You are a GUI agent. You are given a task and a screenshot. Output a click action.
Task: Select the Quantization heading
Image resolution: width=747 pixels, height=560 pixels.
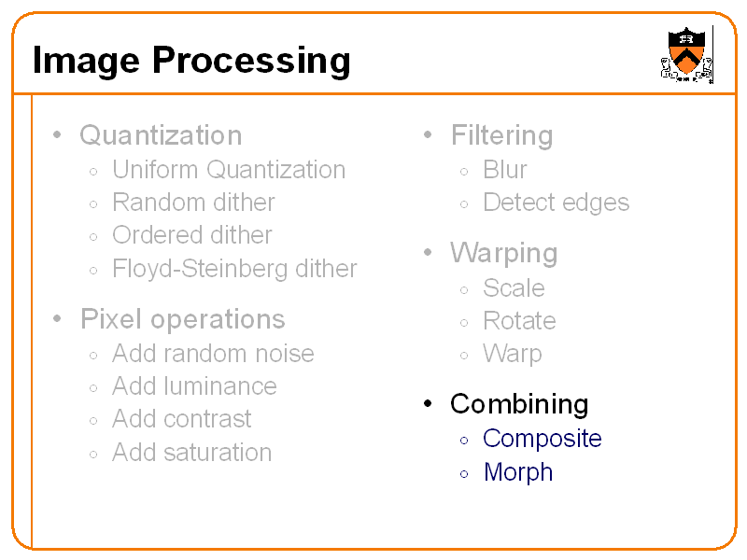point(161,135)
